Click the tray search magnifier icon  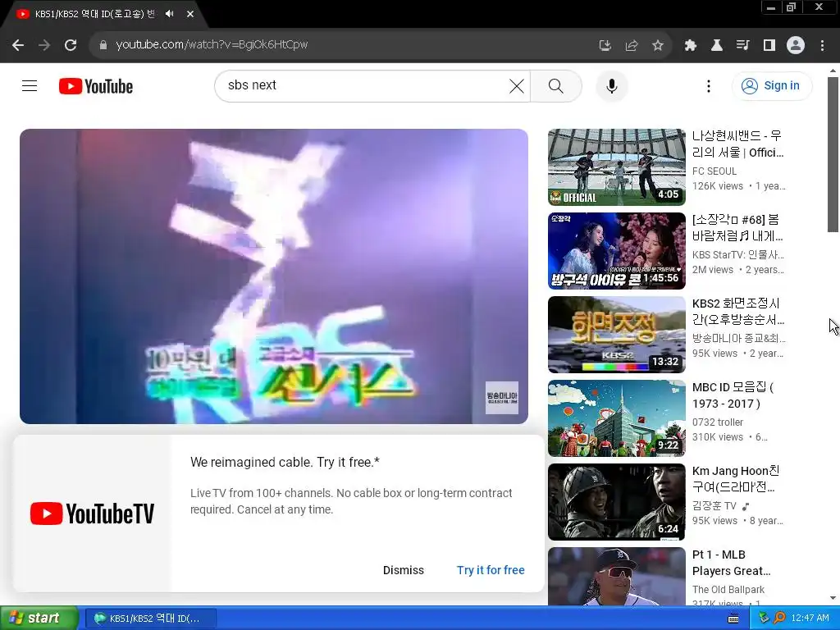tap(780, 618)
